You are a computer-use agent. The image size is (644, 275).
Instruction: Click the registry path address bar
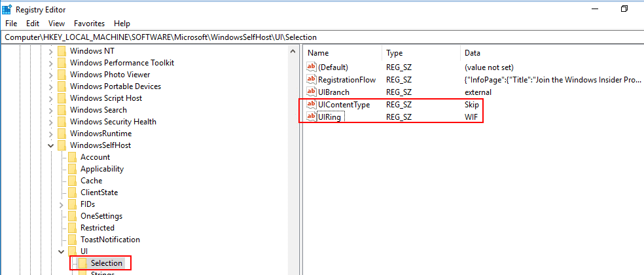tap(322, 37)
